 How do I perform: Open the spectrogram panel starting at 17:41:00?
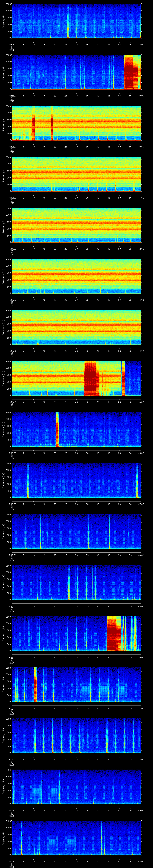point(76,225)
